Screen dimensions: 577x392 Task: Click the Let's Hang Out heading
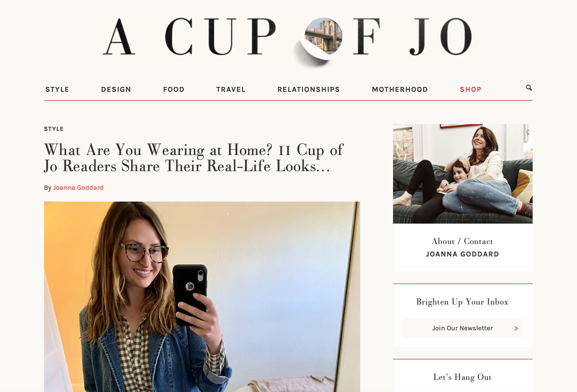pyautogui.click(x=462, y=377)
